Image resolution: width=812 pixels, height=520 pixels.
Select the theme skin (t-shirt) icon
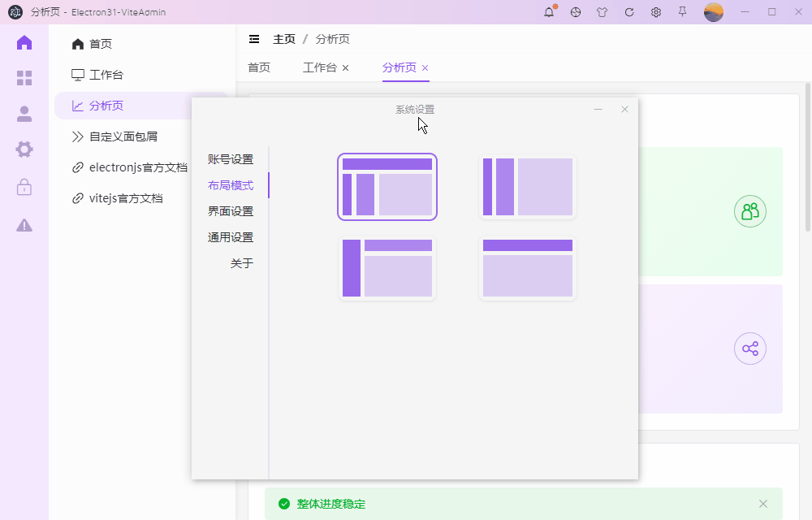(x=603, y=12)
